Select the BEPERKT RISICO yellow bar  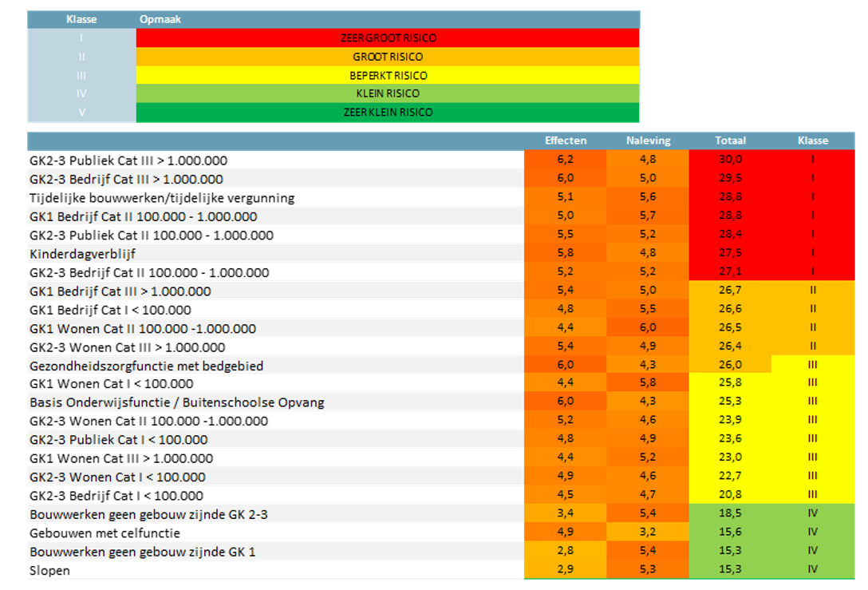[388, 75]
